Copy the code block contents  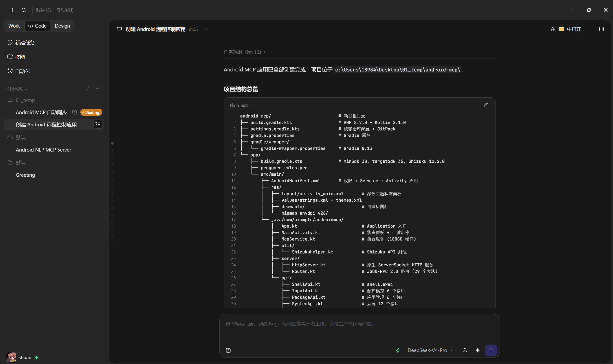486,105
